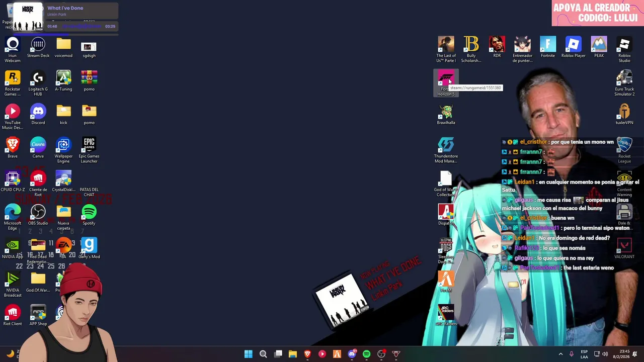Launch RDR game shortcut
Image resolution: width=644 pixels, height=362 pixels.
[x=497, y=47]
